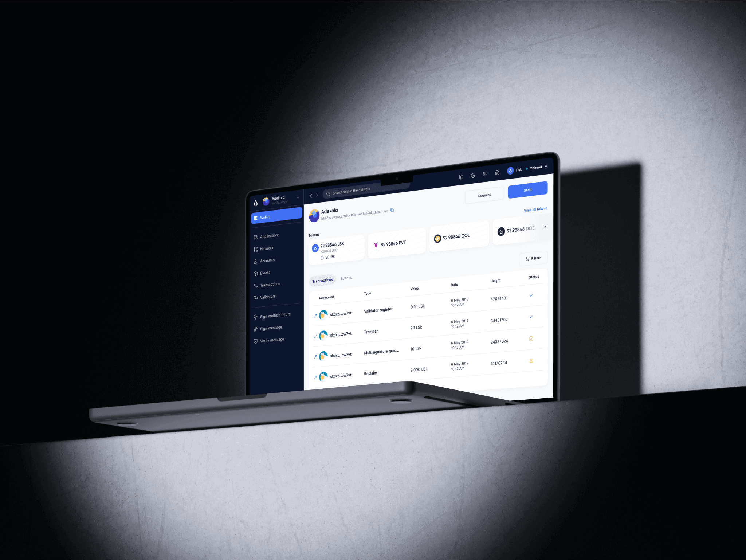The width and height of the screenshot is (746, 560).
Task: Click the Sign multisignature icon
Action: point(256,316)
